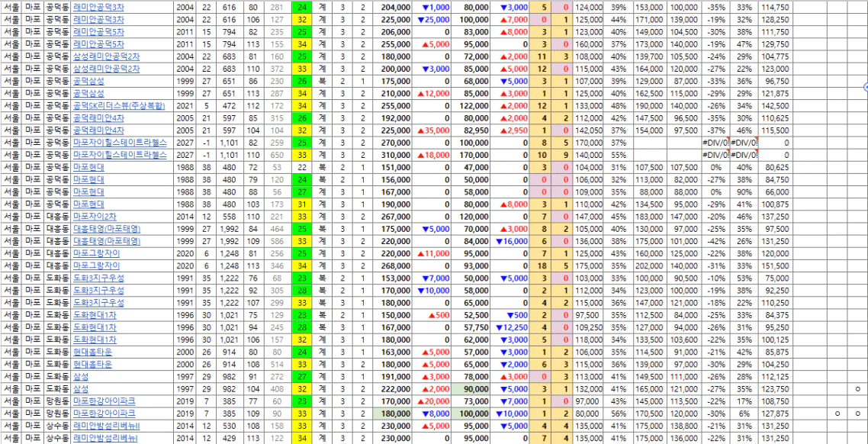Image resolution: width=868 pixels, height=444 pixels.
Task: Select the price cell 310,000
Action: [x=393, y=154]
